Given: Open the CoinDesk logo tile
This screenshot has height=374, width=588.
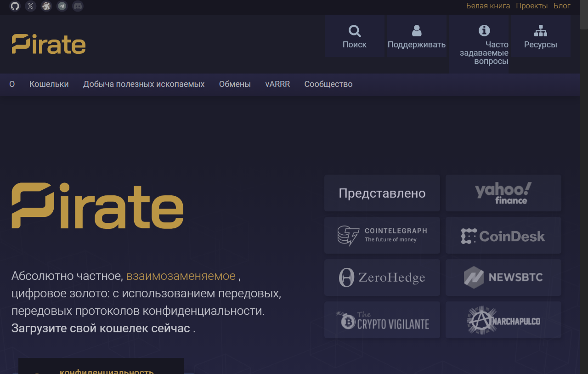Looking at the screenshot, I should (503, 235).
